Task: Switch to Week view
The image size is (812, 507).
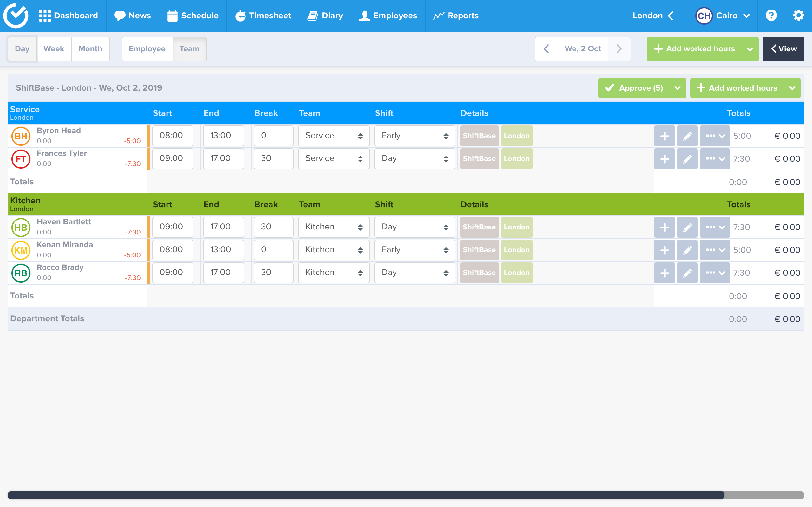Action: (54, 49)
